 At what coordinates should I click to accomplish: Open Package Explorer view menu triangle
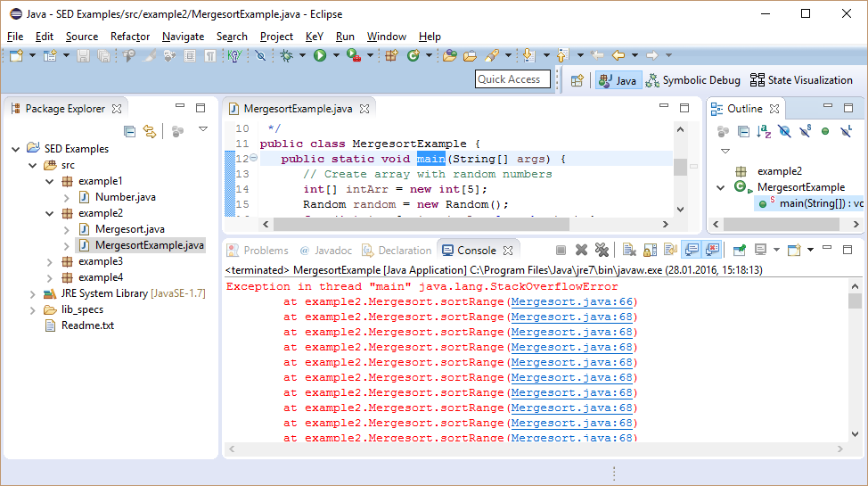point(203,129)
